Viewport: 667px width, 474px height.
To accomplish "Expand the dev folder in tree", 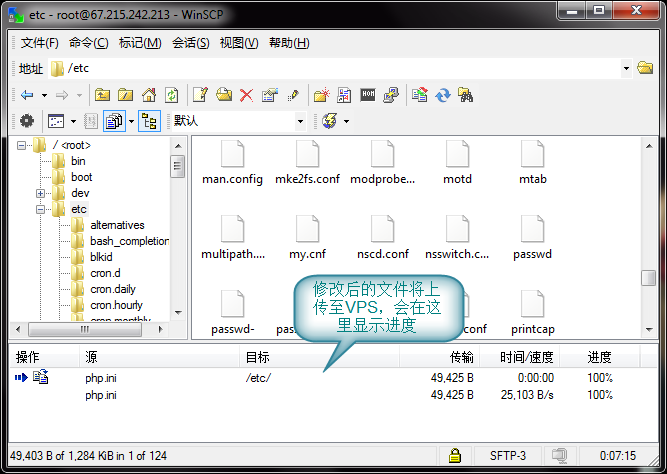I will tap(40, 193).
